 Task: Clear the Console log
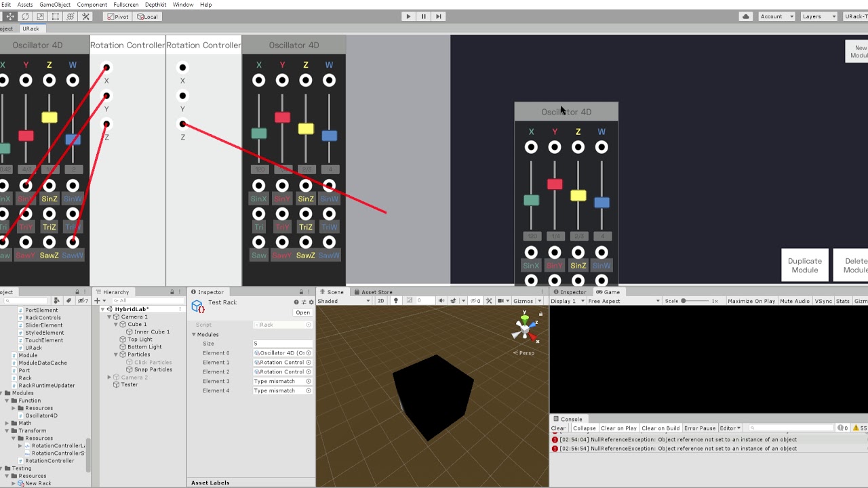(x=558, y=428)
